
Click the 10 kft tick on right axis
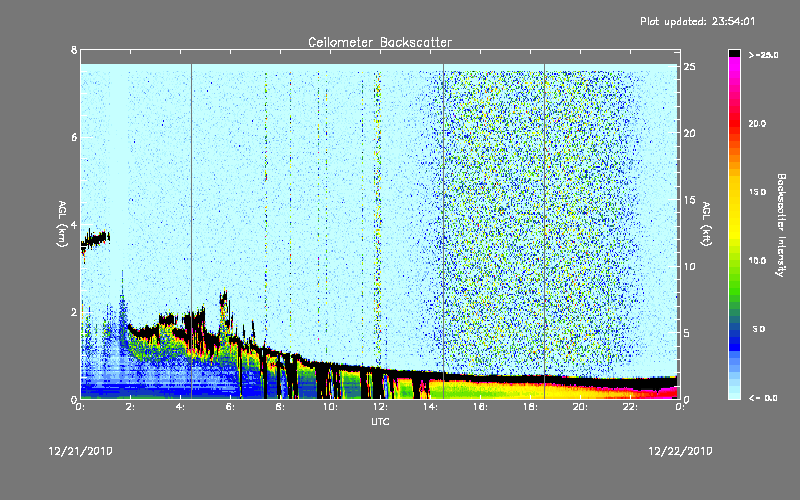tap(690, 266)
